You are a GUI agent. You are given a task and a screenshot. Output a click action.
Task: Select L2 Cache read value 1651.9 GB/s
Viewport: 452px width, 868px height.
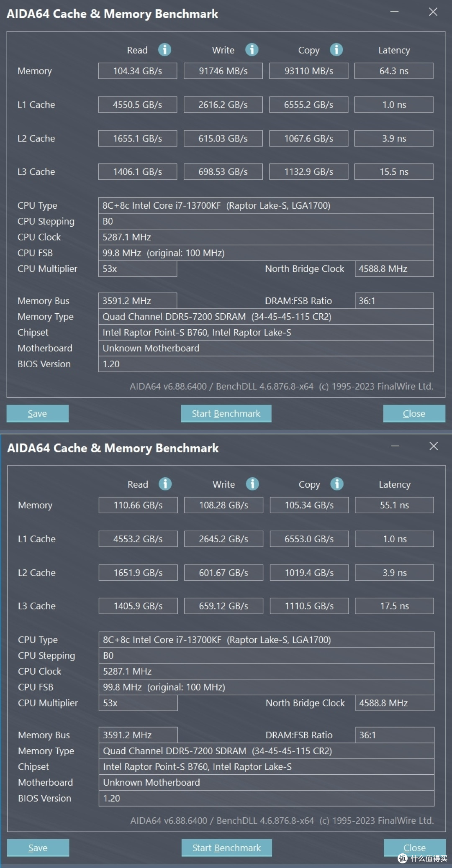pos(138,573)
